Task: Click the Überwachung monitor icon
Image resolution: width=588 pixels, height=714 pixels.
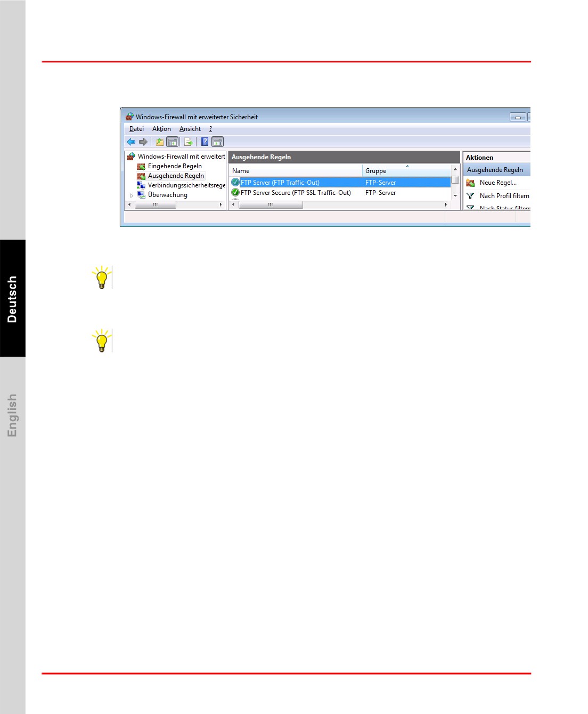Action: tap(141, 195)
